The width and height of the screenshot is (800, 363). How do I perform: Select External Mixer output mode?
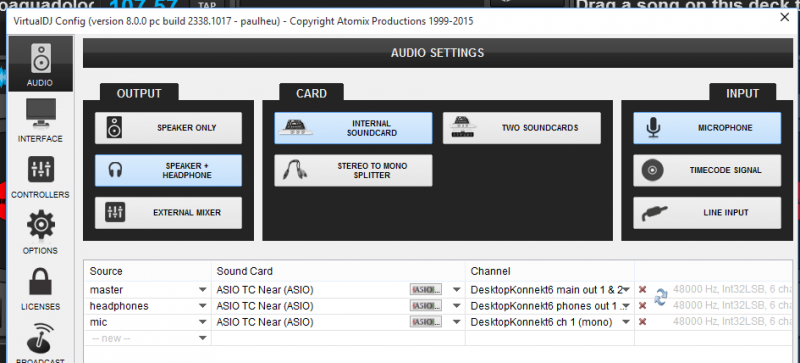pos(168,212)
